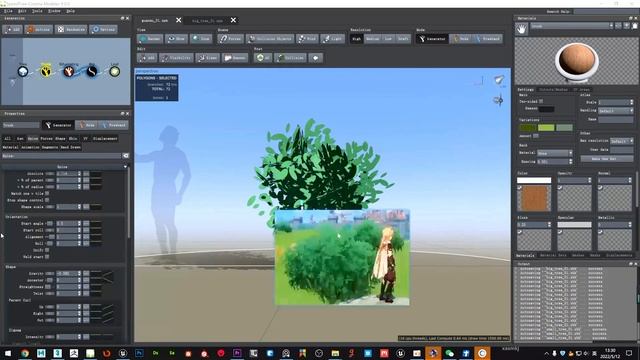Toggle the Opacity texture map checkbox

pos(560,188)
